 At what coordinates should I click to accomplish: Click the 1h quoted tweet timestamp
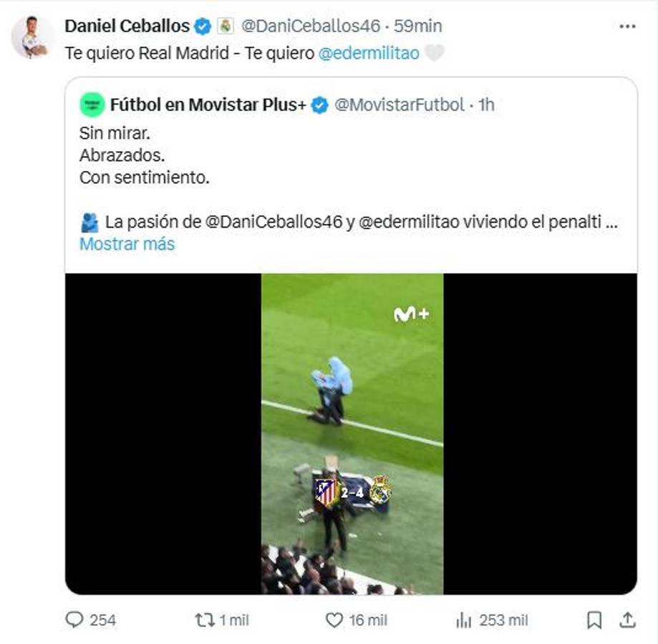click(x=487, y=105)
